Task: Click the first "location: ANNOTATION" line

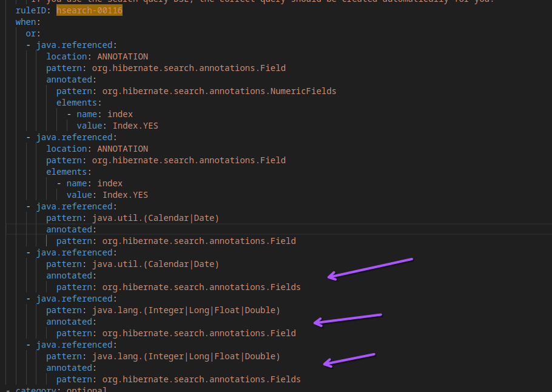Action: (97, 56)
